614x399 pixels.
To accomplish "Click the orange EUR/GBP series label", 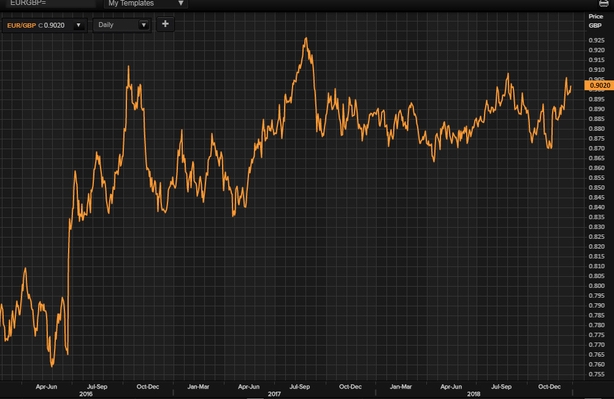I will pyautogui.click(x=22, y=25).
